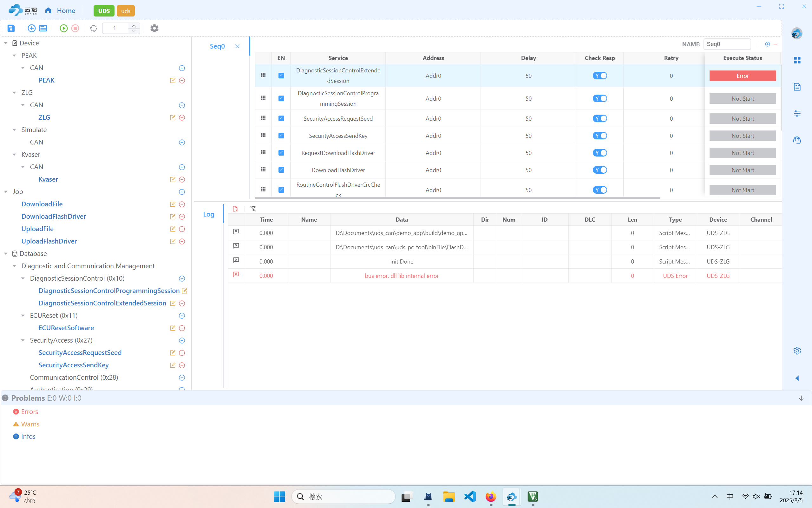Image resolution: width=812 pixels, height=508 pixels.
Task: Edit the DownloadFile job
Action: pos(173,204)
